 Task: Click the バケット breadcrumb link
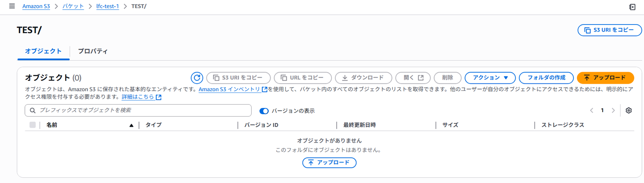point(73,7)
